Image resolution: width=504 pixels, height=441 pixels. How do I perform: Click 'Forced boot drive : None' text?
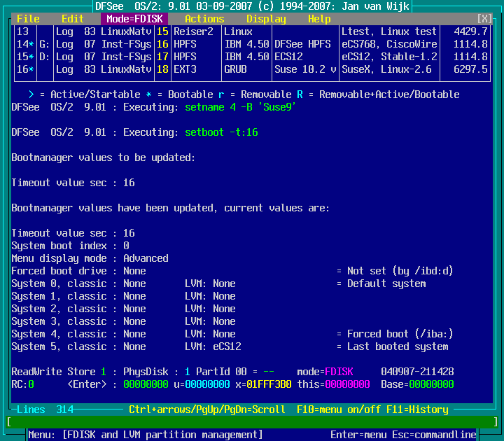[78, 271]
